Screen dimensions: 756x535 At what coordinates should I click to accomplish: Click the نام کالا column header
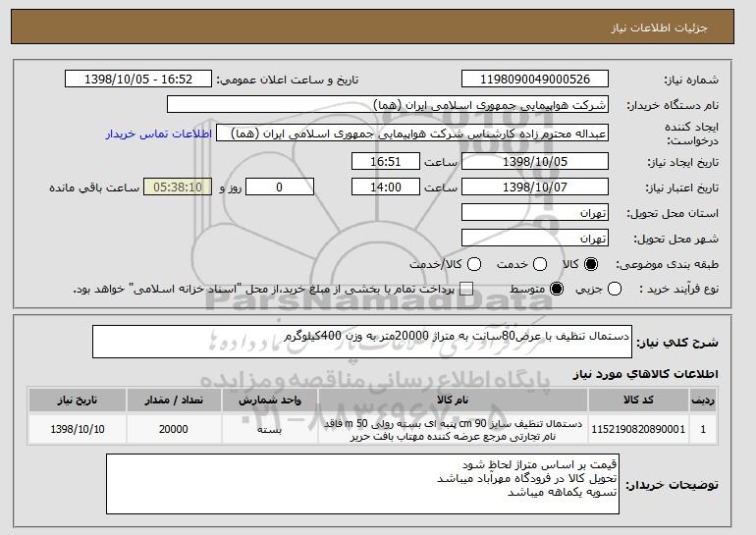click(454, 401)
